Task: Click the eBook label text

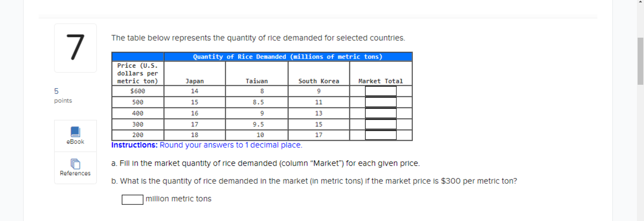Action: (75, 141)
